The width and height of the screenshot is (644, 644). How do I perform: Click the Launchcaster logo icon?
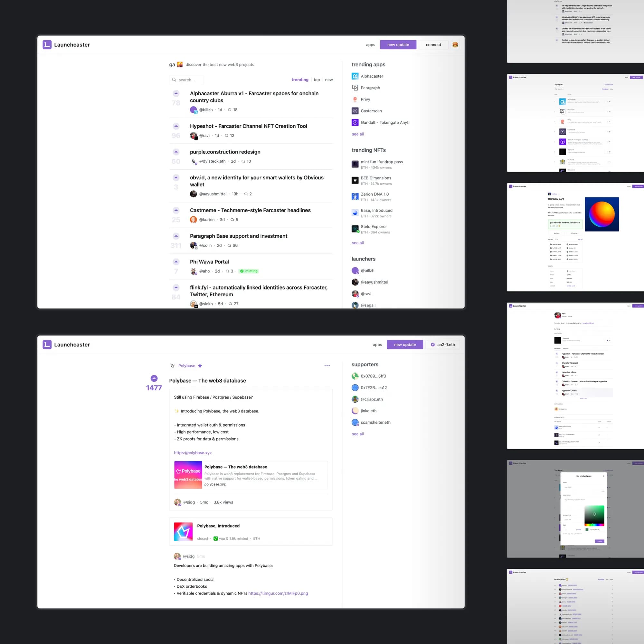47,44
